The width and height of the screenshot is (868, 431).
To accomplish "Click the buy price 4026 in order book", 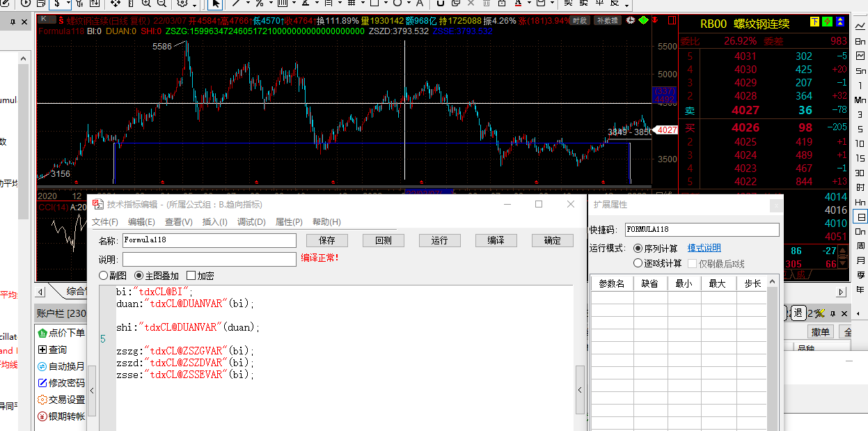I will (x=745, y=128).
